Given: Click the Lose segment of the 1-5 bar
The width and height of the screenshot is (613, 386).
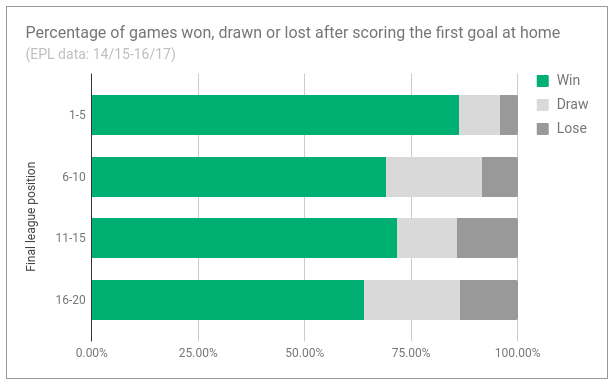Looking at the screenshot, I should [509, 115].
